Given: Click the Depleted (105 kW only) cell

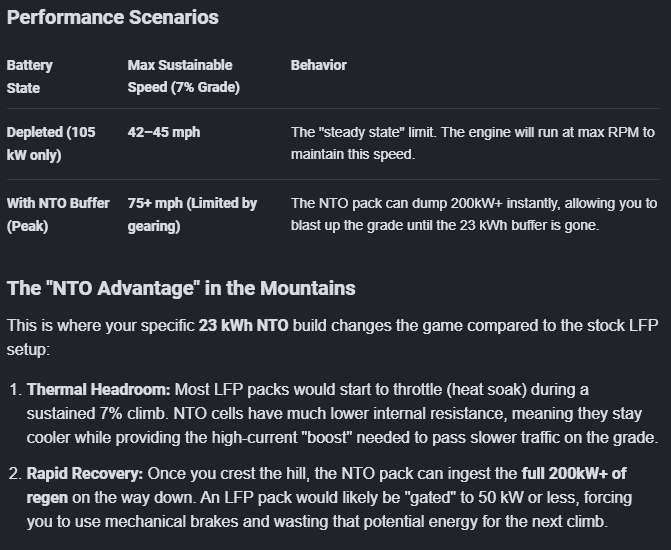Looking at the screenshot, I should pyautogui.click(x=52, y=143).
